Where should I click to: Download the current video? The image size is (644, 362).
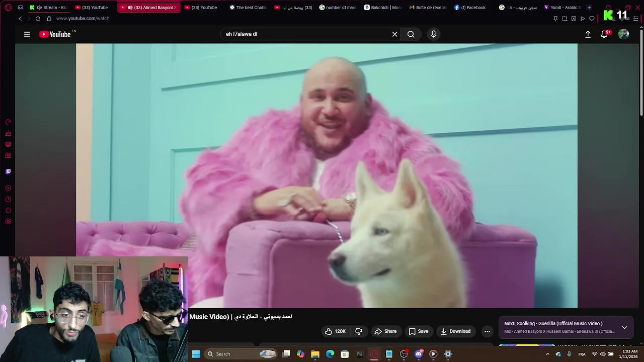click(x=455, y=331)
